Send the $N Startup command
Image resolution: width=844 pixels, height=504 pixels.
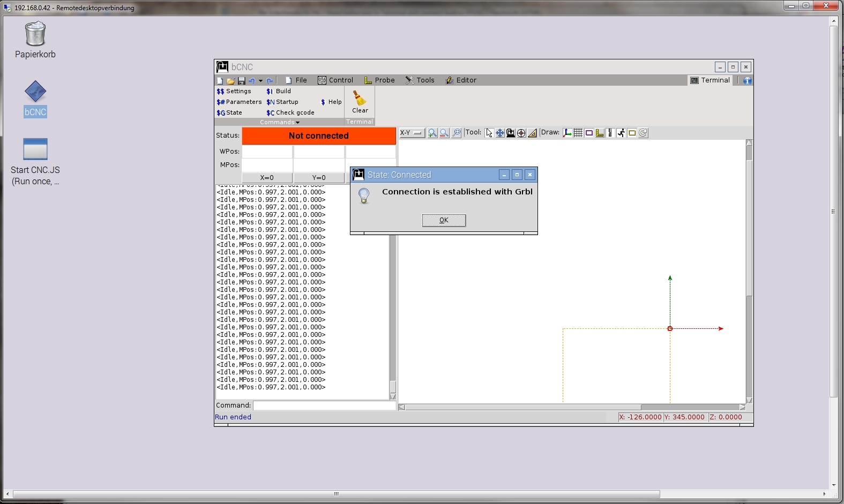[x=282, y=102]
